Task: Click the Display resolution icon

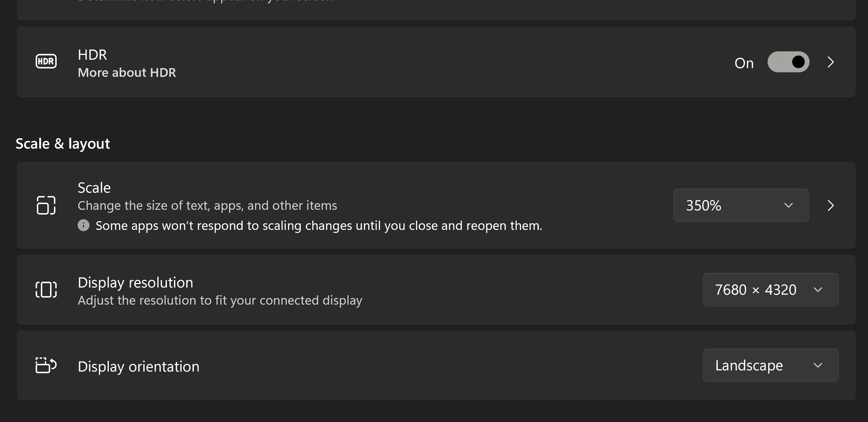Action: [46, 289]
